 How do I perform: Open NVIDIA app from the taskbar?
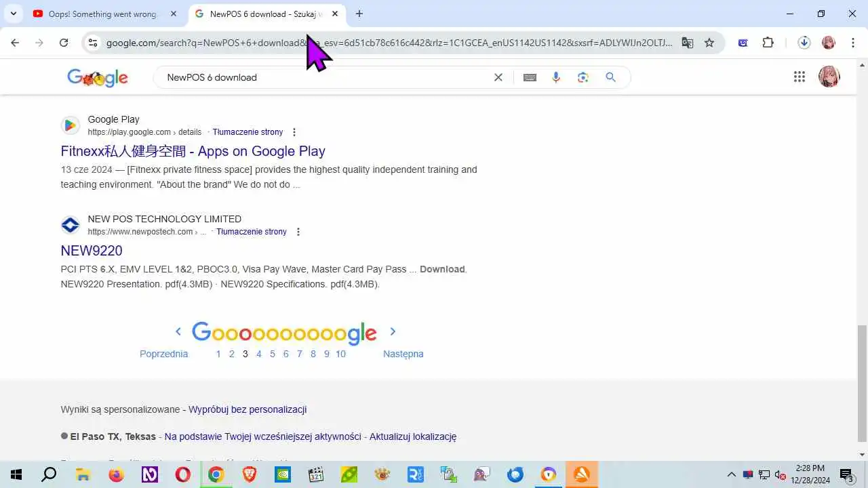coord(283,474)
